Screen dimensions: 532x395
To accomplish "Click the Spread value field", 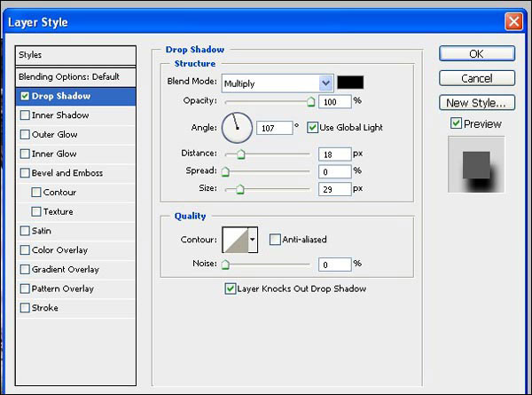I will tap(334, 172).
